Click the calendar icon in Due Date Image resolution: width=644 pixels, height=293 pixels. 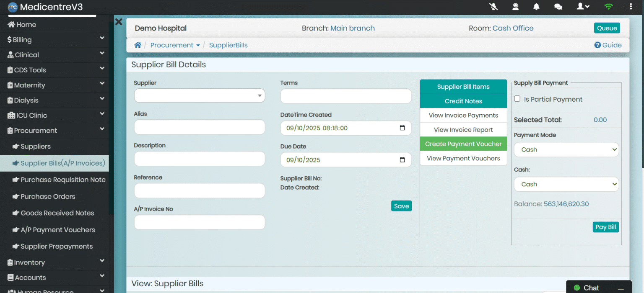[402, 160]
